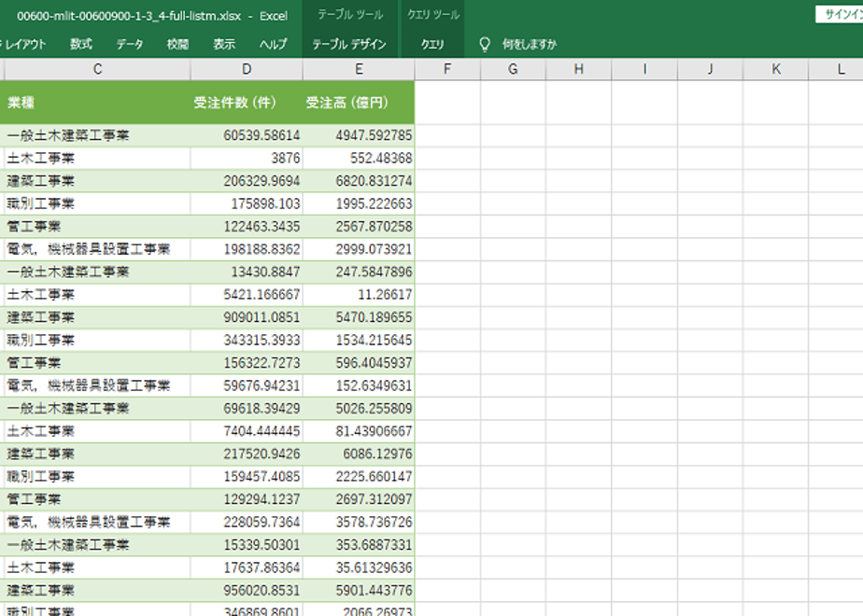Select the cell showing 2567.870258
The image size is (863, 616).
(359, 227)
